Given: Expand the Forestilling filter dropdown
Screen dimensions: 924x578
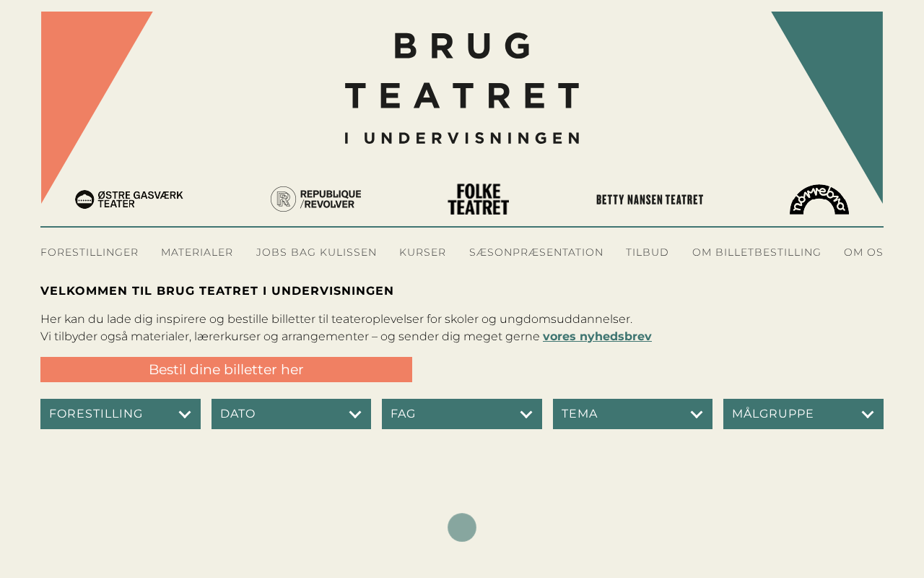Looking at the screenshot, I should point(121,414).
